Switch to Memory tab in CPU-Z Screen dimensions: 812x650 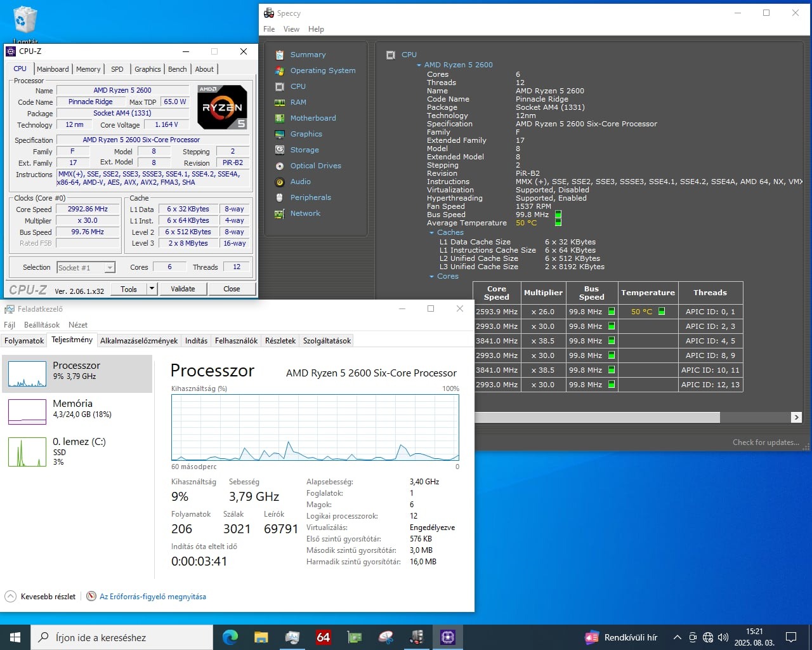click(x=88, y=69)
